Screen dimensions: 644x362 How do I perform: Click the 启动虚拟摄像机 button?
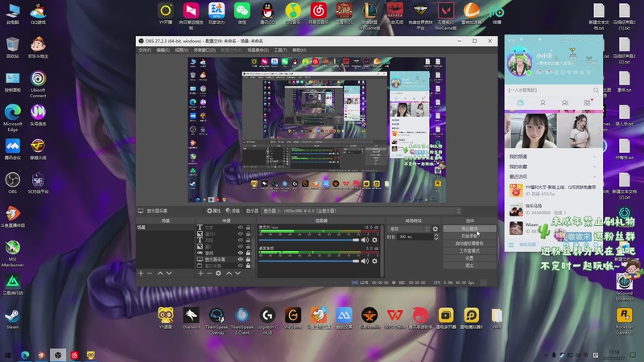(x=469, y=244)
